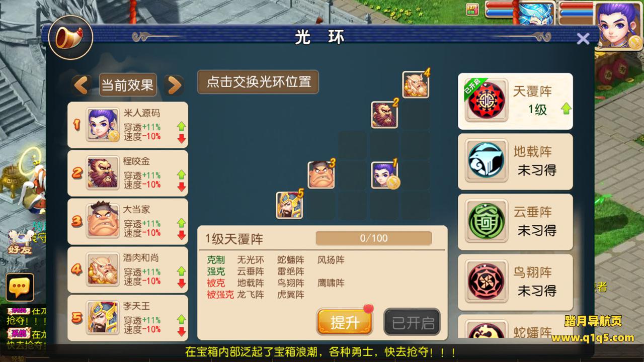Select 天覆阵 enabled formation entry

[x=515, y=101]
